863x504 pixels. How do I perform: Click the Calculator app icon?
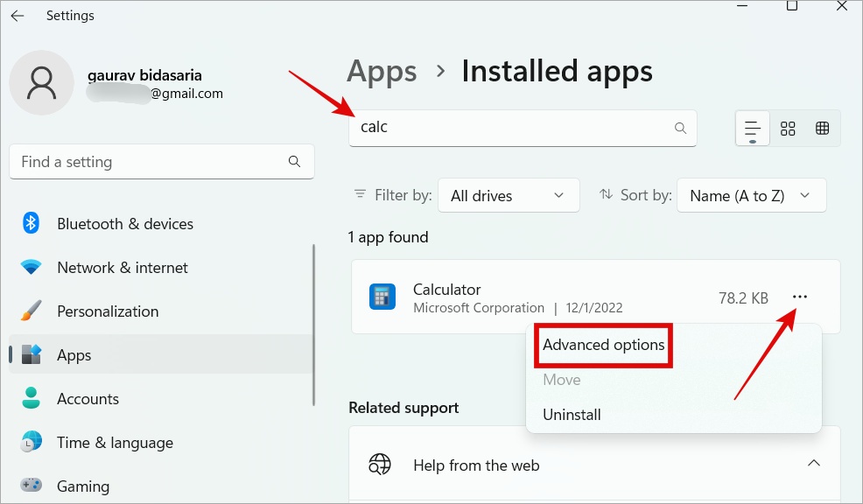point(382,297)
